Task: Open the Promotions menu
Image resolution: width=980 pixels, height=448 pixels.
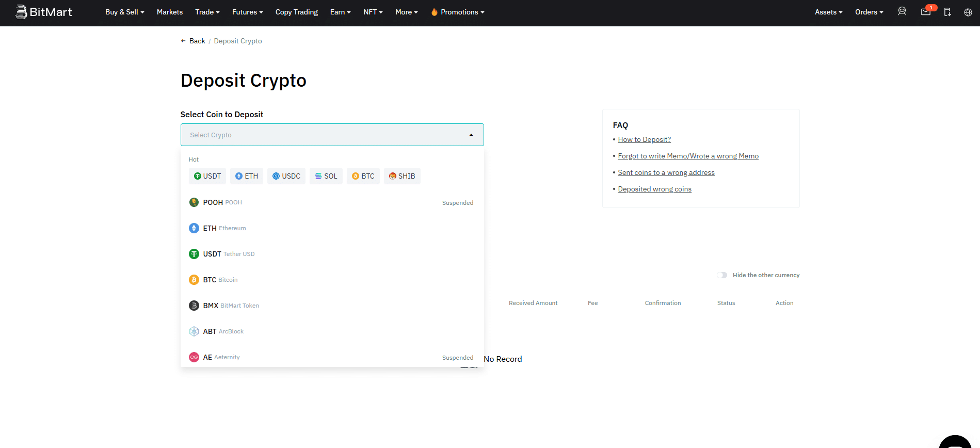Action: [x=458, y=12]
